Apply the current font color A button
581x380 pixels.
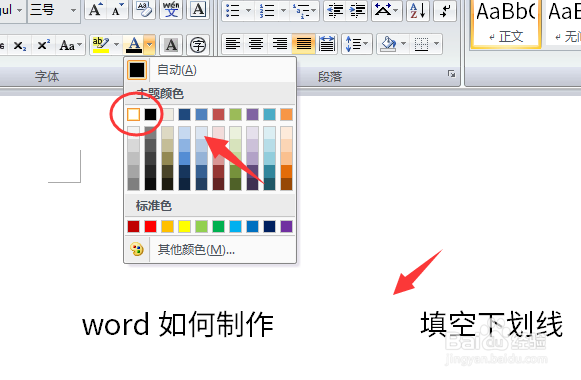click(x=134, y=45)
